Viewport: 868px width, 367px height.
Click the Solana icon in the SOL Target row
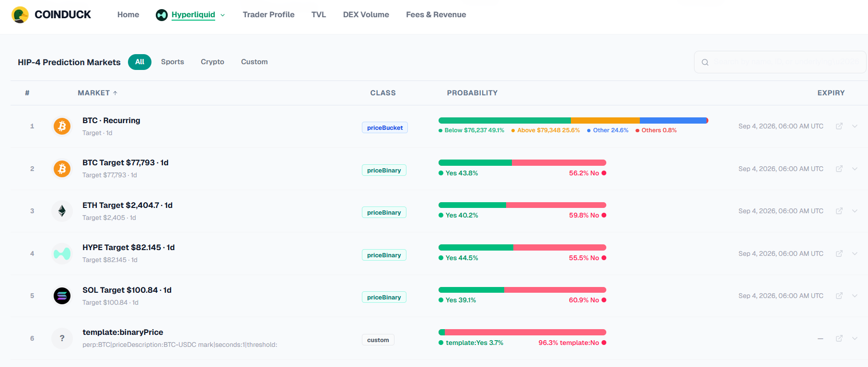(x=62, y=296)
